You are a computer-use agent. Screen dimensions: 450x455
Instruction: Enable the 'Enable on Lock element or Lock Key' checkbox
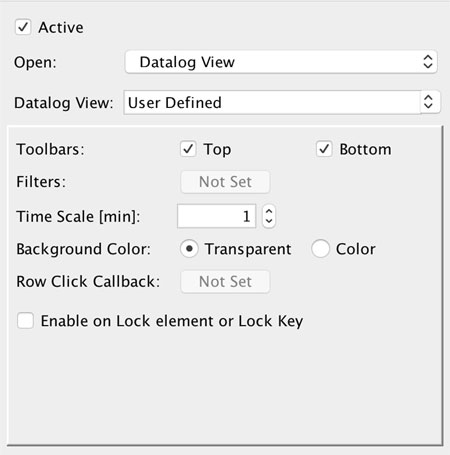pyautogui.click(x=25, y=321)
